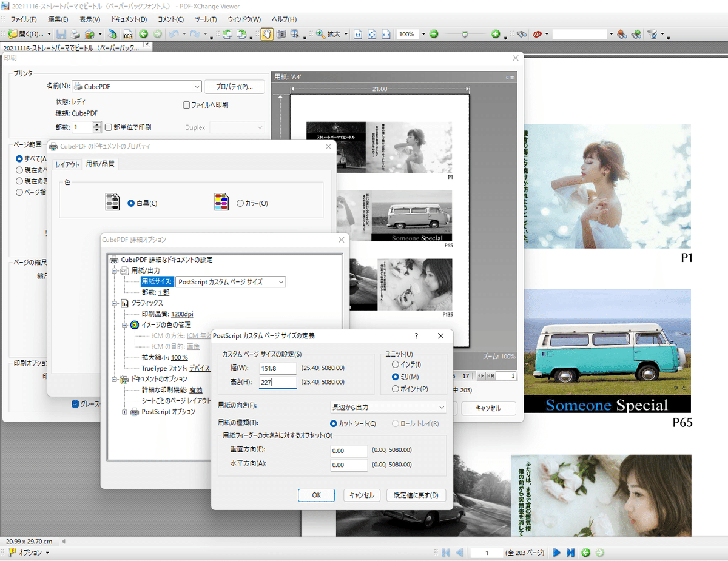Click キャンセル in custom page size dialog
This screenshot has height=561, width=728.
click(x=362, y=495)
